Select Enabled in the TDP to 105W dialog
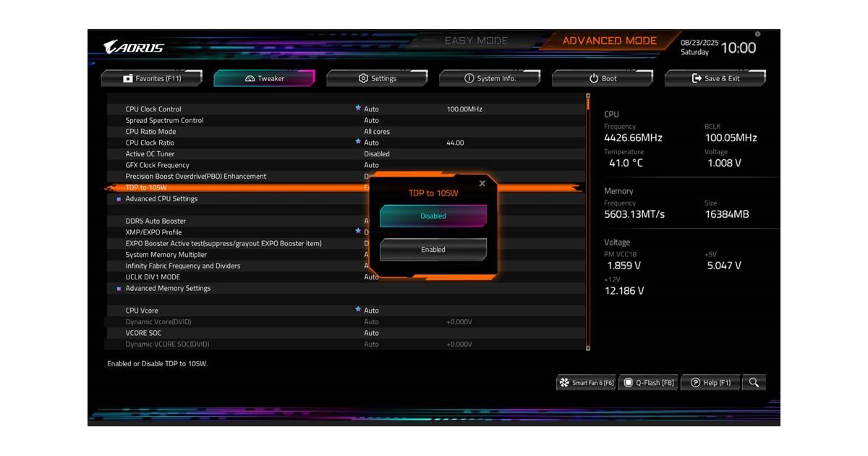The width and height of the screenshot is (868, 456). [x=433, y=249]
